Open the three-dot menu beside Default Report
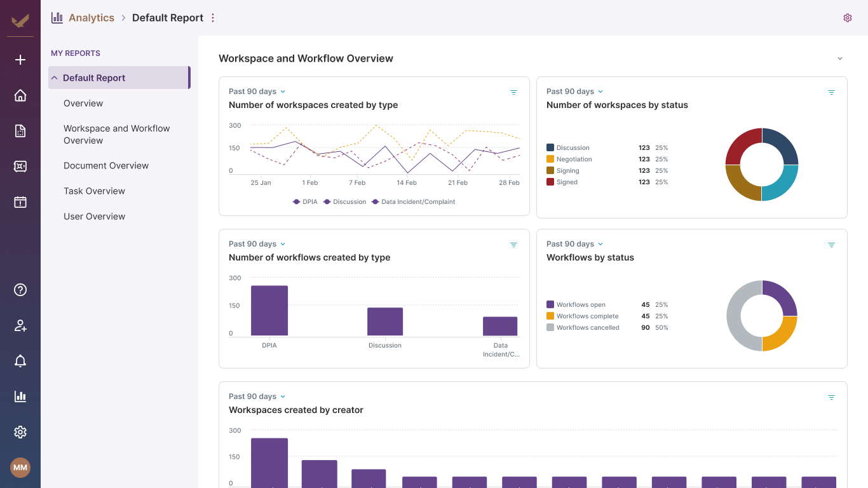 click(x=213, y=18)
